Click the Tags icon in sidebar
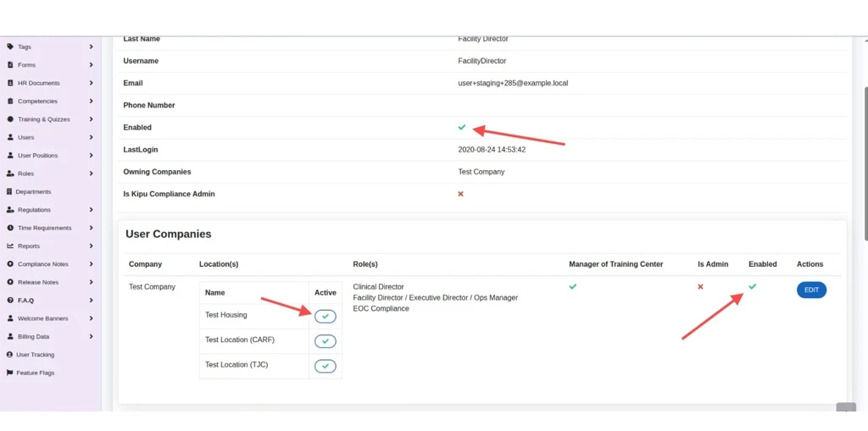 [x=10, y=47]
